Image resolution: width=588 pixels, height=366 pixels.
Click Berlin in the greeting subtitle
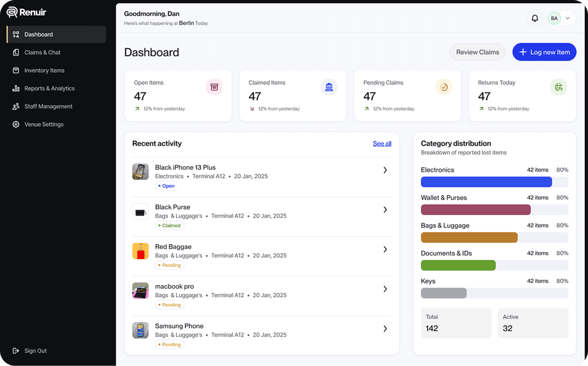[187, 23]
